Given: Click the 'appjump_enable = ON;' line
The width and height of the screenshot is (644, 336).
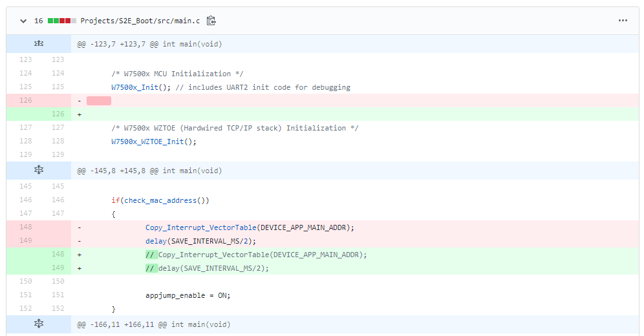Looking at the screenshot, I should [x=188, y=295].
